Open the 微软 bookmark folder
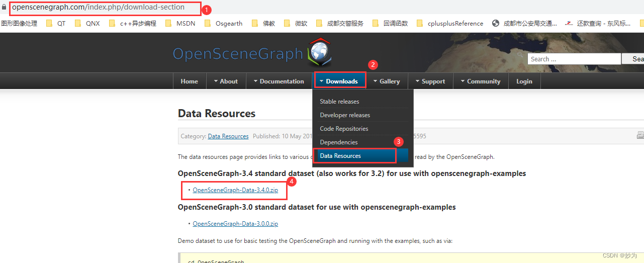Image resolution: width=644 pixels, height=263 pixels. (x=296, y=23)
